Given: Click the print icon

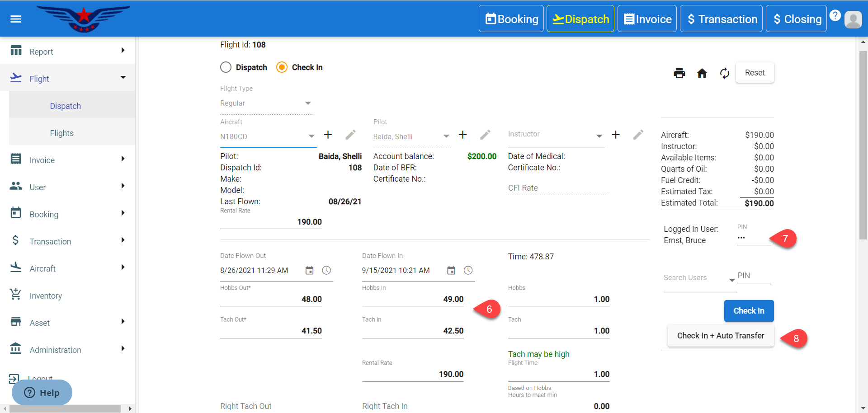Looking at the screenshot, I should pyautogui.click(x=679, y=73).
